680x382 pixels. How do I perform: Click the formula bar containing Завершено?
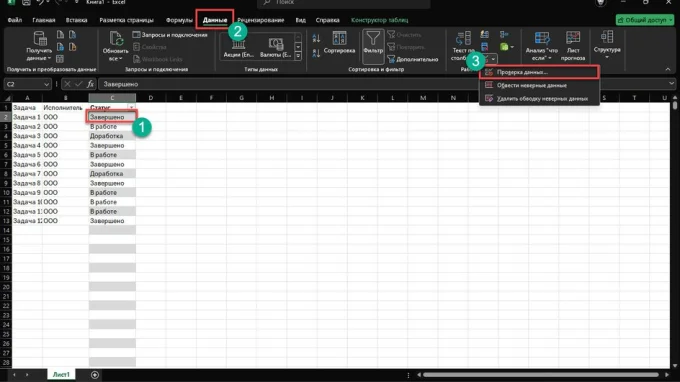383,84
